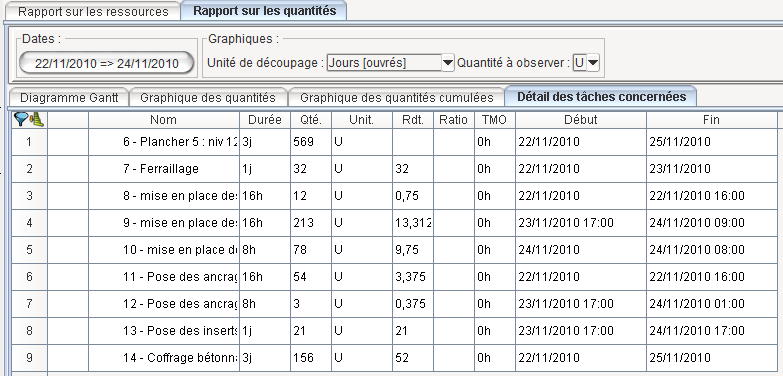Sort by the Début column header
Screen dimensions: 783x376
[x=581, y=120]
